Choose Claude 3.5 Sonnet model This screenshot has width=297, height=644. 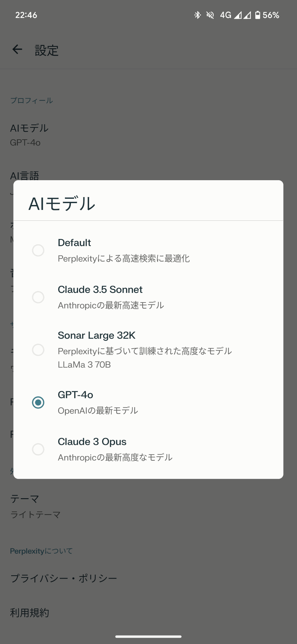click(x=38, y=297)
